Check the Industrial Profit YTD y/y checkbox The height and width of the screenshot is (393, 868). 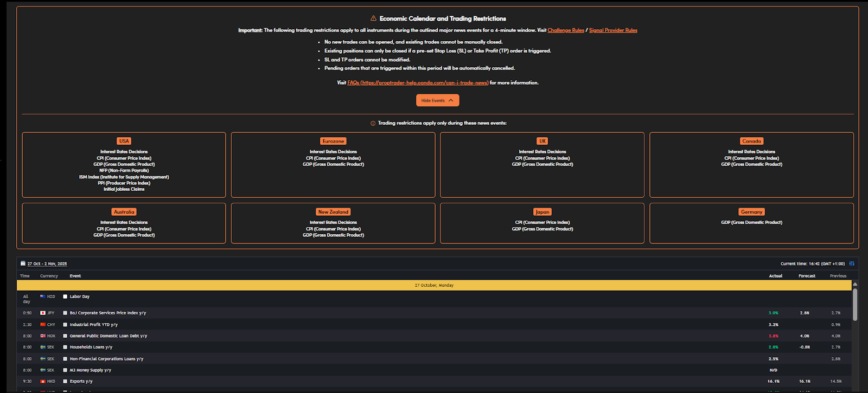coord(65,325)
